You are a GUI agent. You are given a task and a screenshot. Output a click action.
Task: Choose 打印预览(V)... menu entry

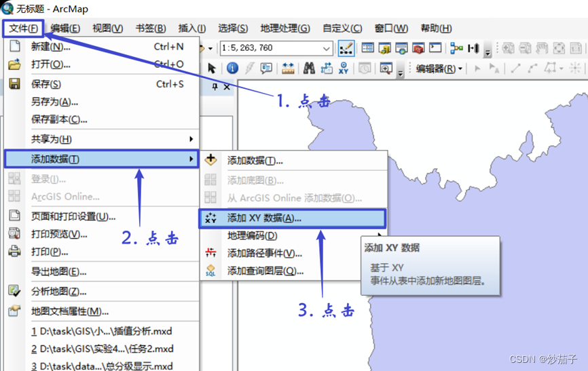(x=102, y=234)
